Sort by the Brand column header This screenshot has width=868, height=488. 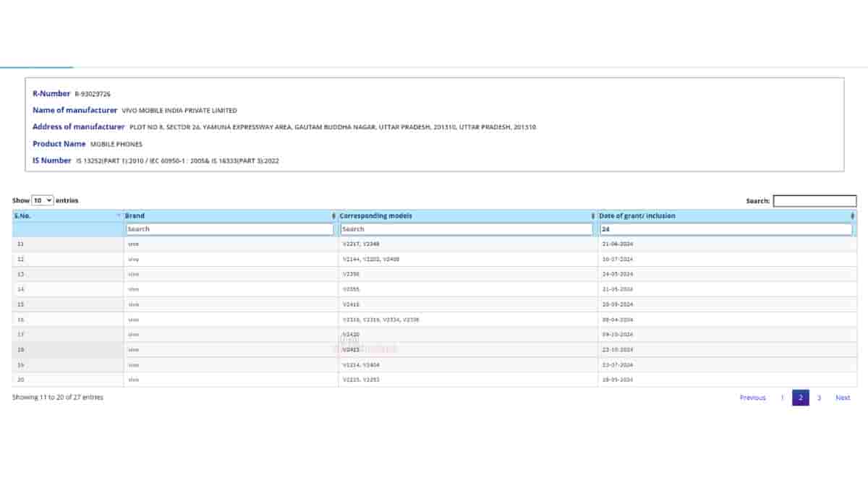click(135, 216)
